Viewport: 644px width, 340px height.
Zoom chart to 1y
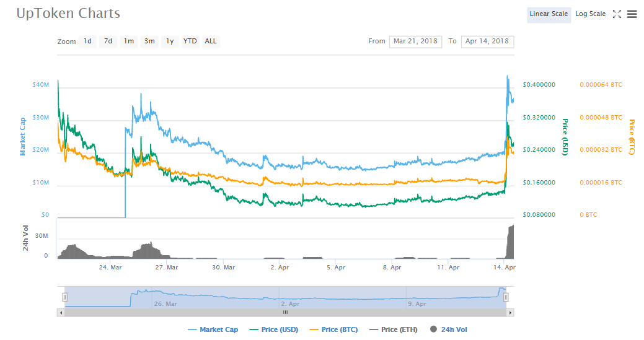point(170,41)
